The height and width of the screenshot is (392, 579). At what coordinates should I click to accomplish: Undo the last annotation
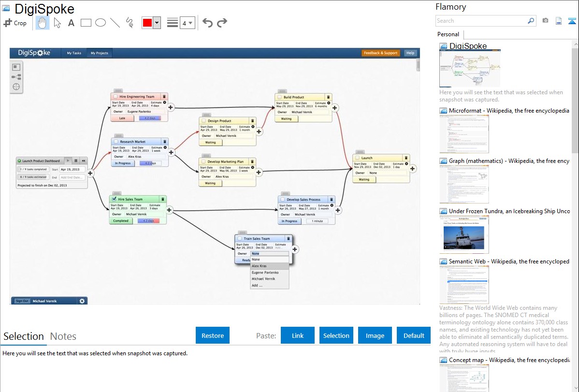pos(207,23)
